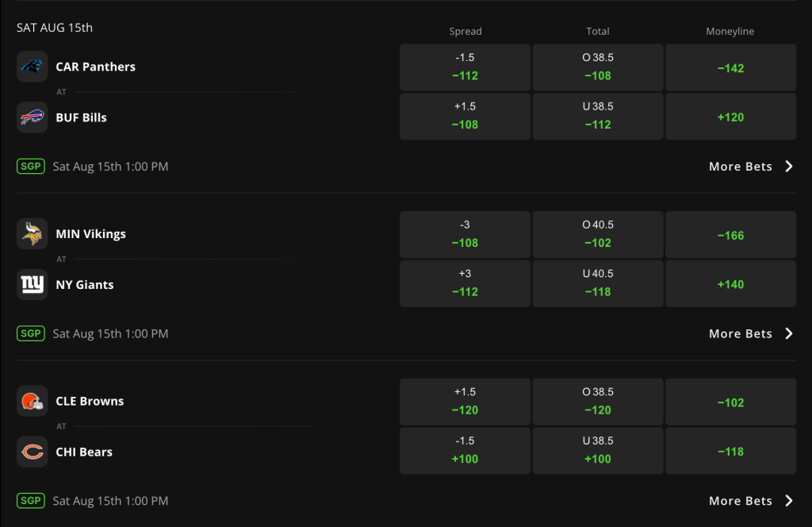This screenshot has width=812, height=527.
Task: Pick Vikings moneyline at -166
Action: [x=730, y=235]
